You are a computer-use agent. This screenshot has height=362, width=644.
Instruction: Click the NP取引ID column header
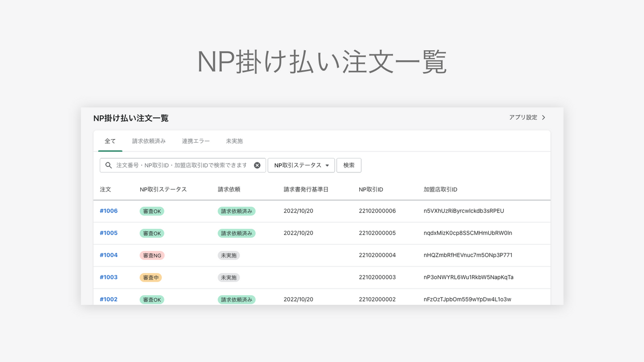(x=371, y=190)
